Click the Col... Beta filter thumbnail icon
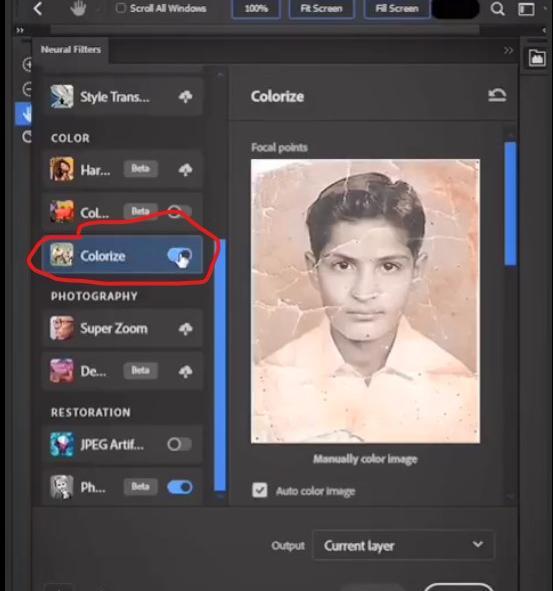 pos(62,211)
